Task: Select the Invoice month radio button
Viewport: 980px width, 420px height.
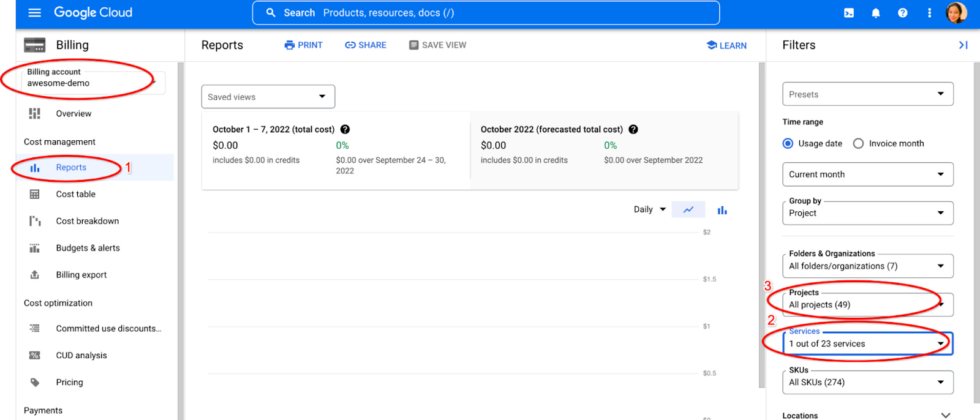Action: pos(858,143)
